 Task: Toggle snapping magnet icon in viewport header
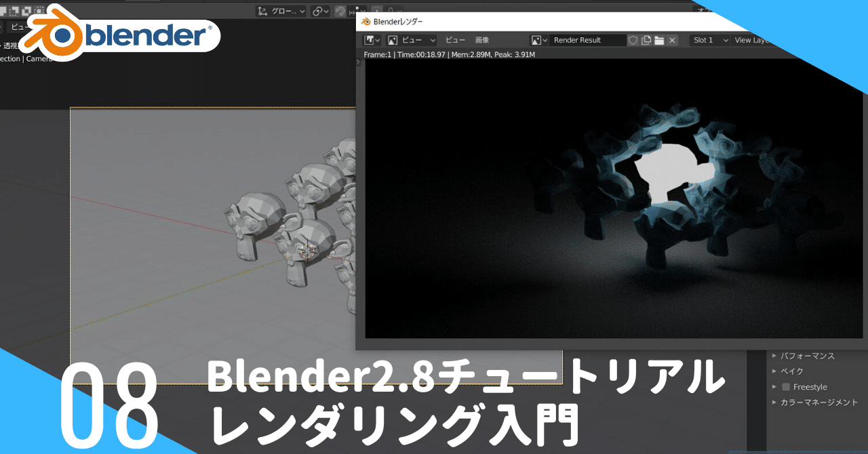coord(340,11)
